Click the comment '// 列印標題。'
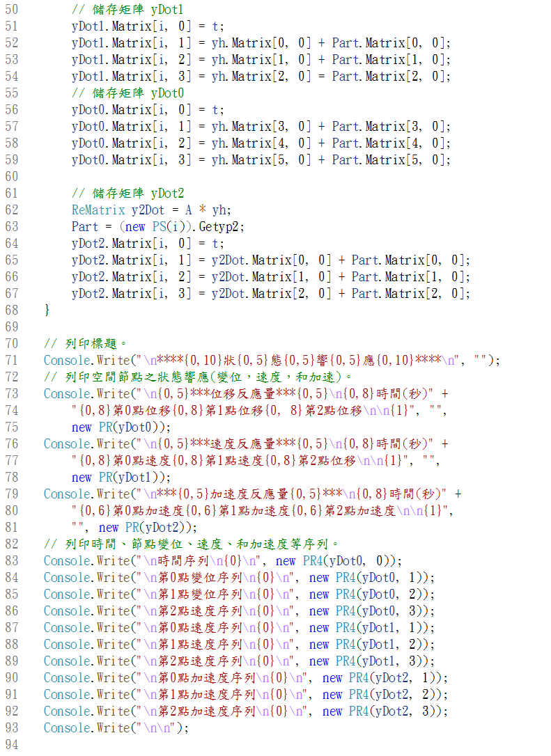Screen dimensions: 551x756 click(x=86, y=344)
